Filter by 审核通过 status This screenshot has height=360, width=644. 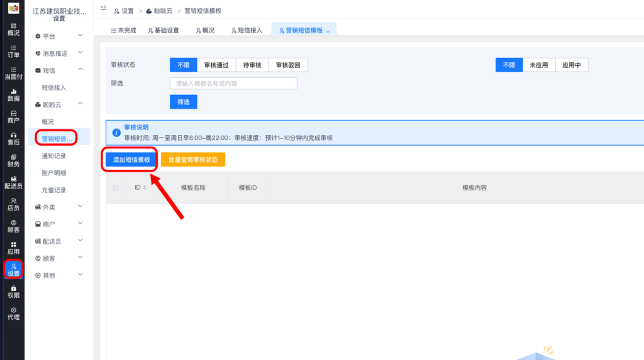pos(216,65)
